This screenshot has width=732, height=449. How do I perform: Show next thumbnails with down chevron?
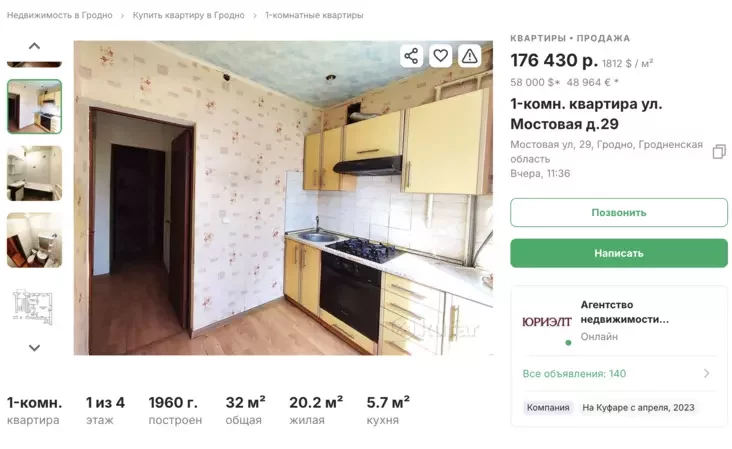pyautogui.click(x=34, y=348)
